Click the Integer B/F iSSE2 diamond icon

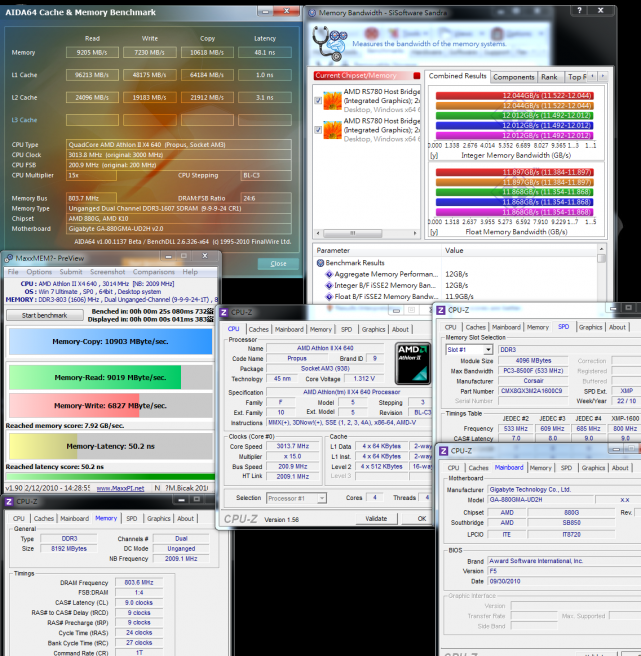329,286
